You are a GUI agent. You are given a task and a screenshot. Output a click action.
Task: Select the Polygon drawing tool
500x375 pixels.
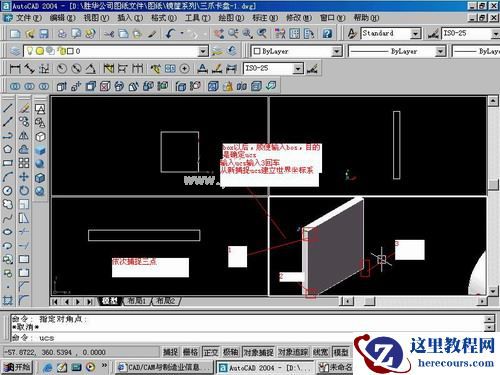(x=8, y=149)
